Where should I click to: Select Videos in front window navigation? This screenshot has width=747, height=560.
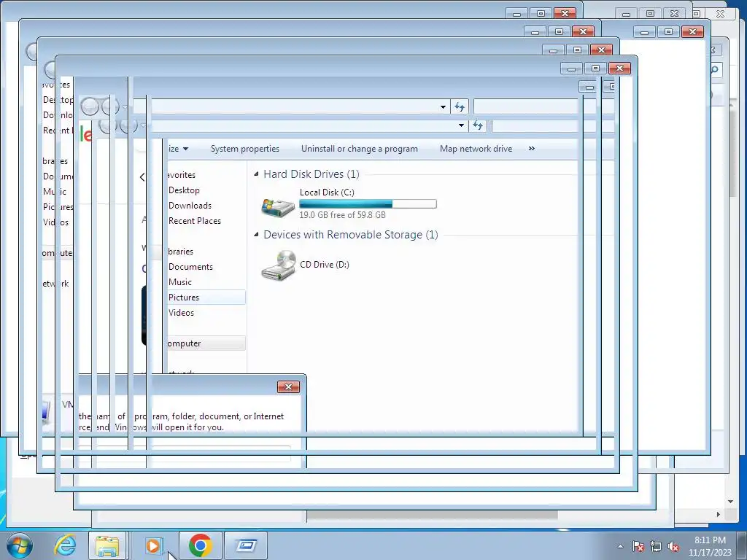181,313
